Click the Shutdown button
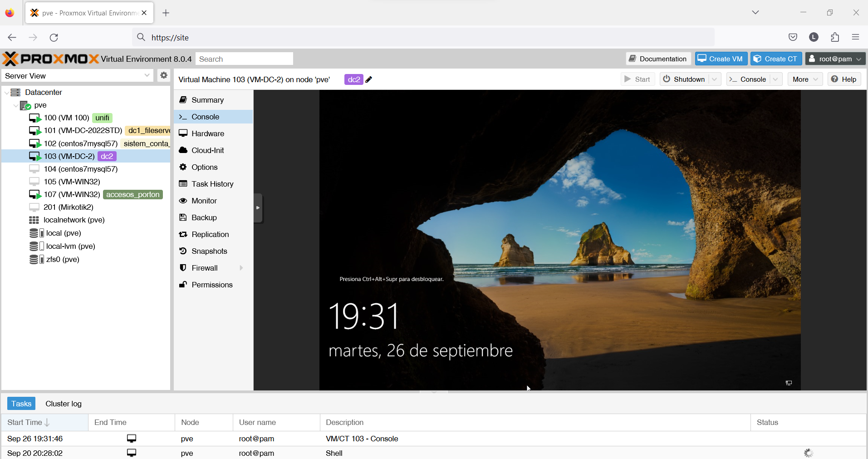Image resolution: width=868 pixels, height=459 pixels. 684,79
